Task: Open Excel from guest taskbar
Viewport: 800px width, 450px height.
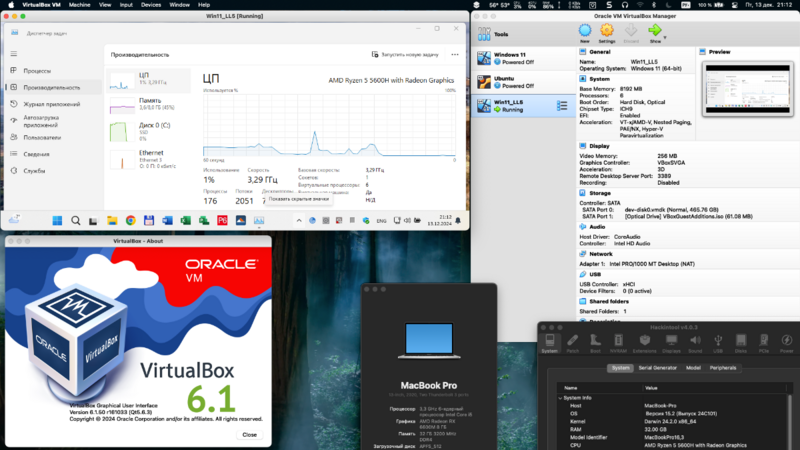Action: pyautogui.click(x=186, y=220)
